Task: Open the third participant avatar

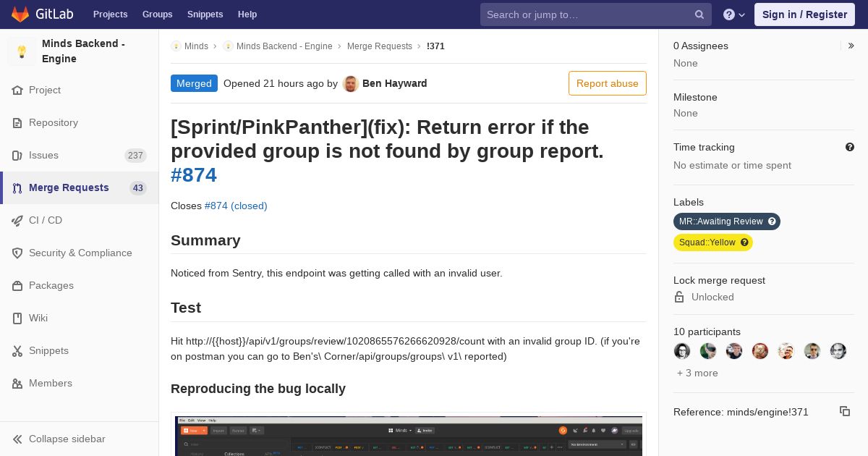Action: (734, 351)
